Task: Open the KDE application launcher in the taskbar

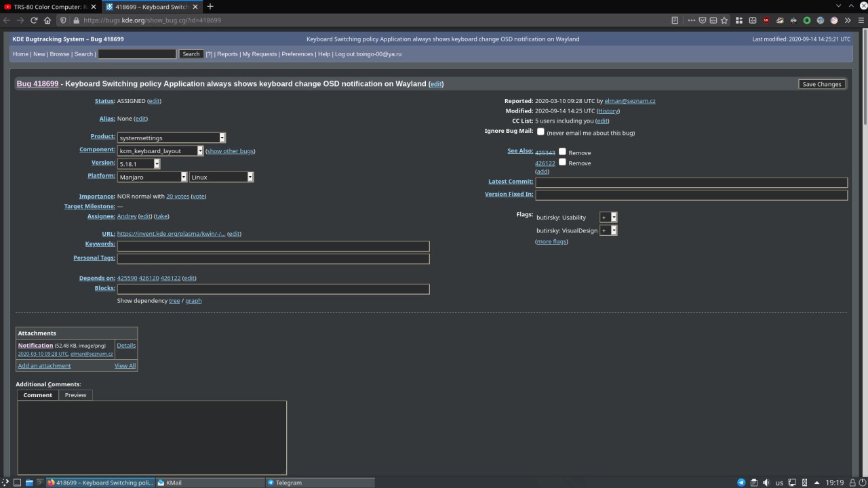Action: [x=5, y=483]
